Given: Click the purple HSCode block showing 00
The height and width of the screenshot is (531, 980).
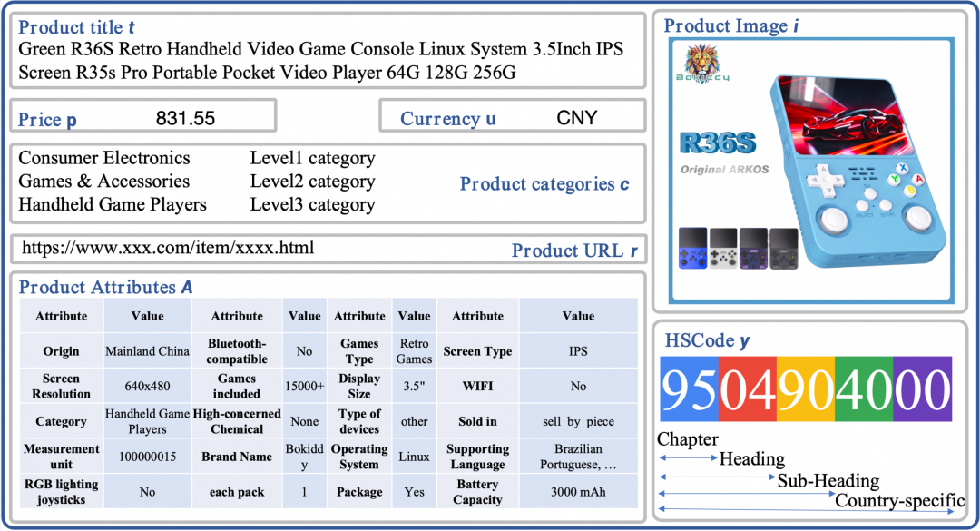Looking at the screenshot, I should (923, 389).
